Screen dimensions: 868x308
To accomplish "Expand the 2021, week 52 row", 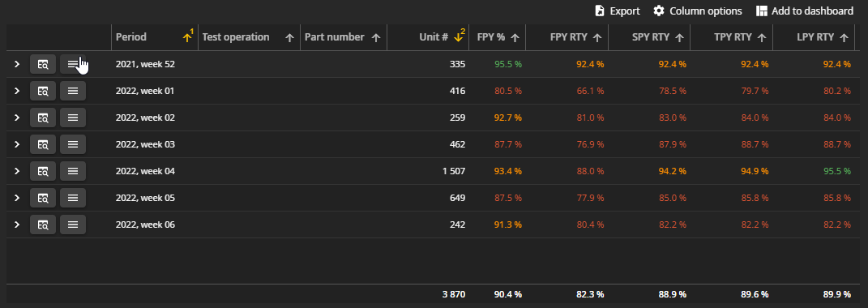I will 17,64.
